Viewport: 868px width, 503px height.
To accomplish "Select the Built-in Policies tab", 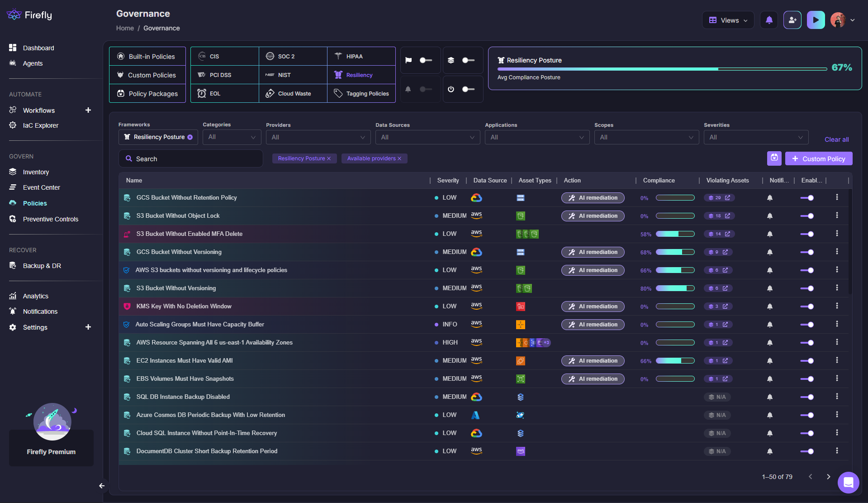I will [147, 56].
